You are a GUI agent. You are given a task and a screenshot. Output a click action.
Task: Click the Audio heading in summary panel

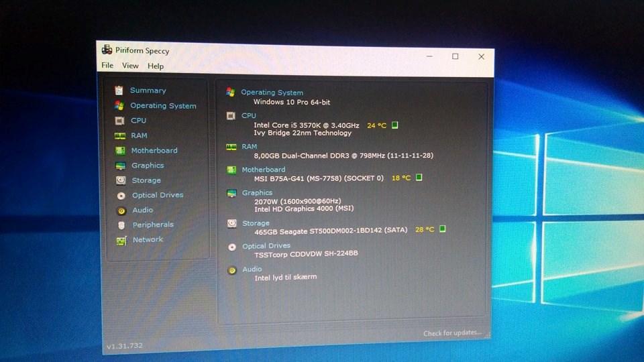coord(252,269)
